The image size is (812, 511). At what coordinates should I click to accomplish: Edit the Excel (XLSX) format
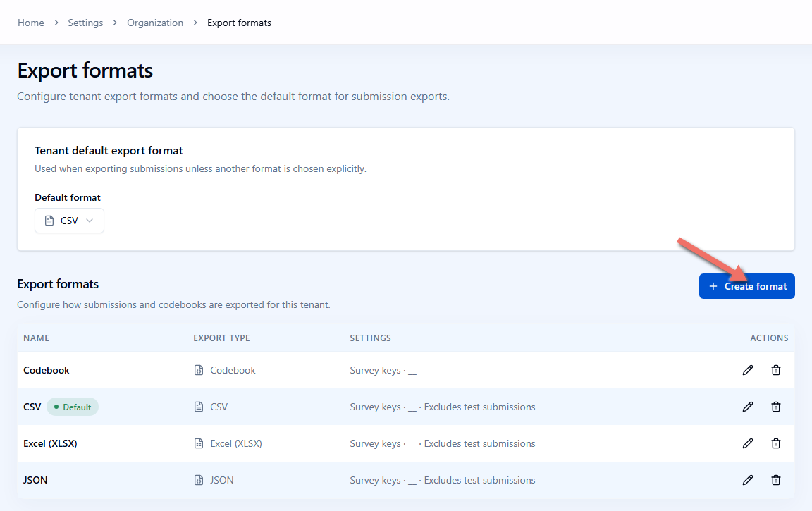click(748, 444)
